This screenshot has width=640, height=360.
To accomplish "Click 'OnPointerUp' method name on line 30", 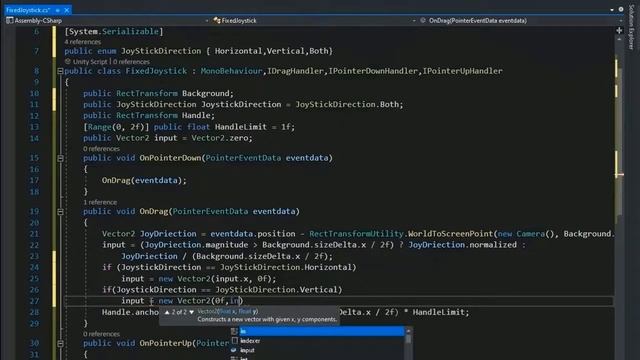I will (x=165, y=343).
